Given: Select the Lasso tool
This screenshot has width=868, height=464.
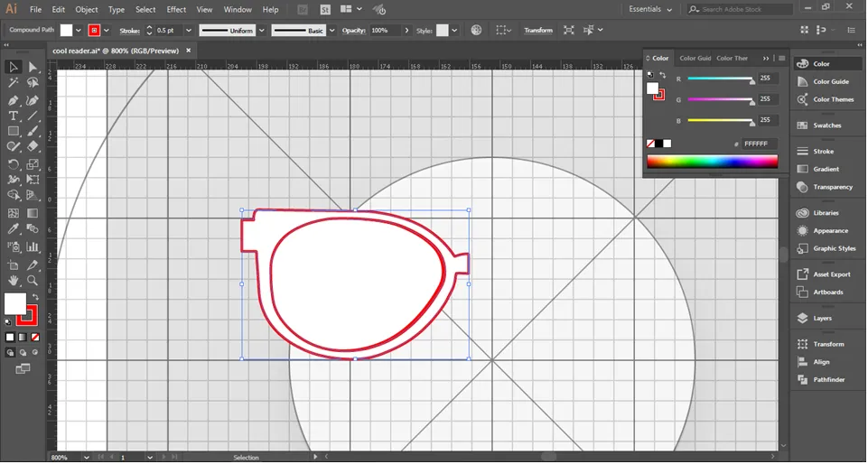Looking at the screenshot, I should (33, 83).
